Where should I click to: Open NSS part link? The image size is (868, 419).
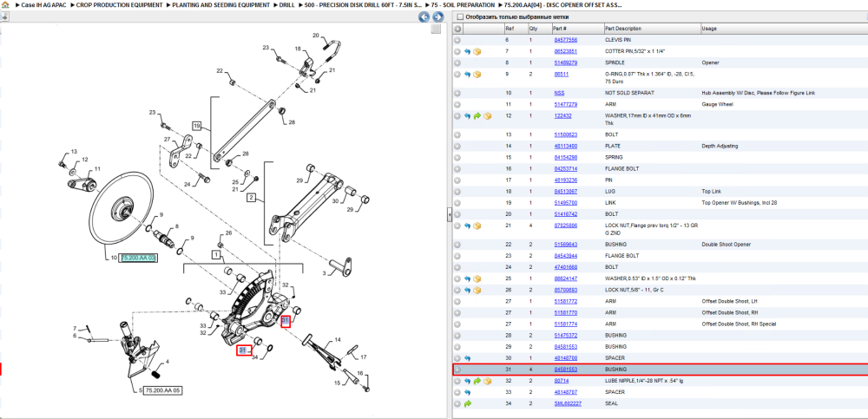[559, 93]
